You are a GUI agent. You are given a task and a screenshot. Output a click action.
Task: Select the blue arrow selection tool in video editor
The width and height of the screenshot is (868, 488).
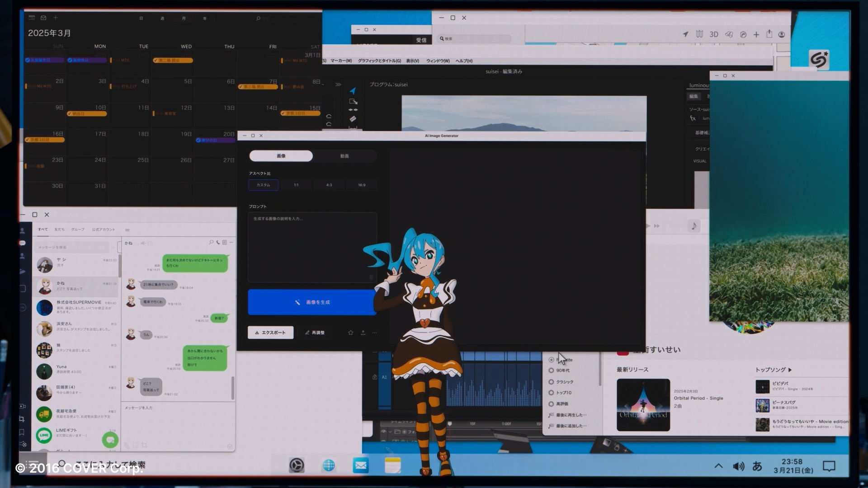(x=353, y=91)
